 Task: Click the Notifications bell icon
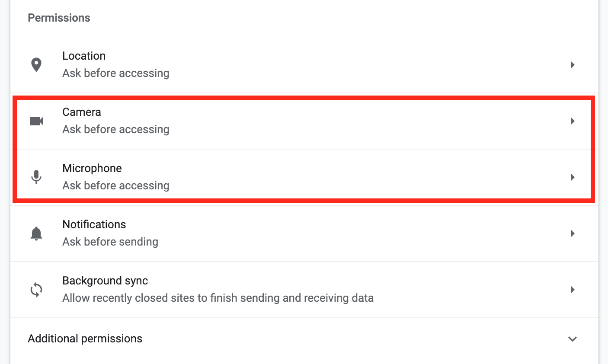tap(36, 233)
